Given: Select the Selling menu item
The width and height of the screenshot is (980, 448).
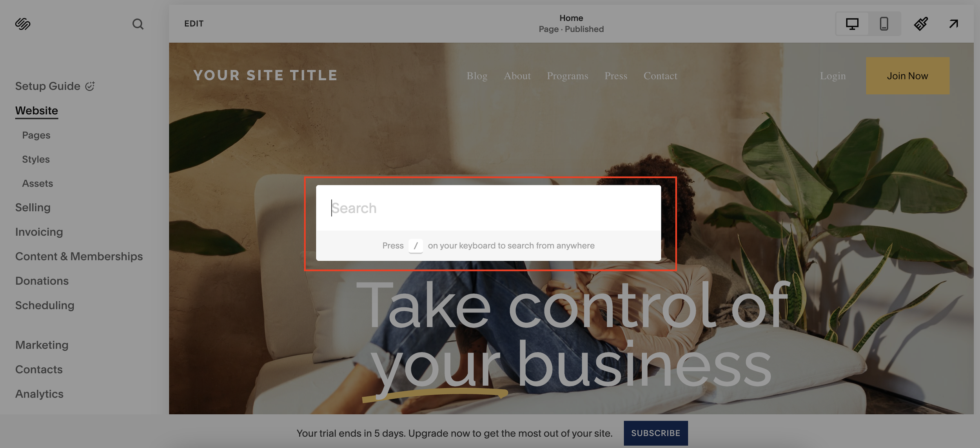Looking at the screenshot, I should tap(33, 208).
